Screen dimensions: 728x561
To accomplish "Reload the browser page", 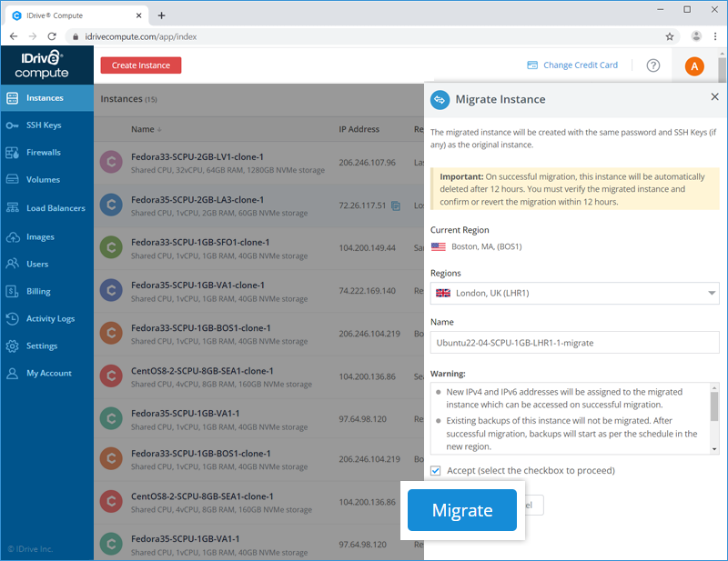I will (52, 36).
